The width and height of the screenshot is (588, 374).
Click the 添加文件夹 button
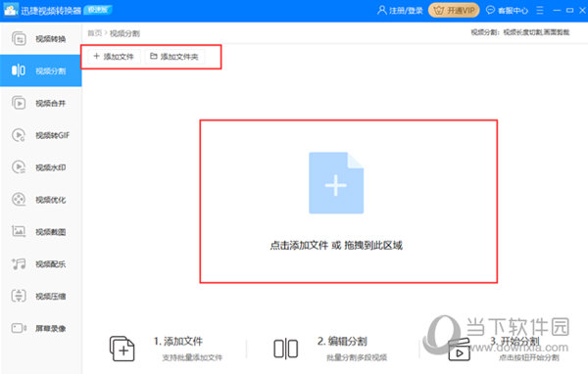tap(174, 57)
